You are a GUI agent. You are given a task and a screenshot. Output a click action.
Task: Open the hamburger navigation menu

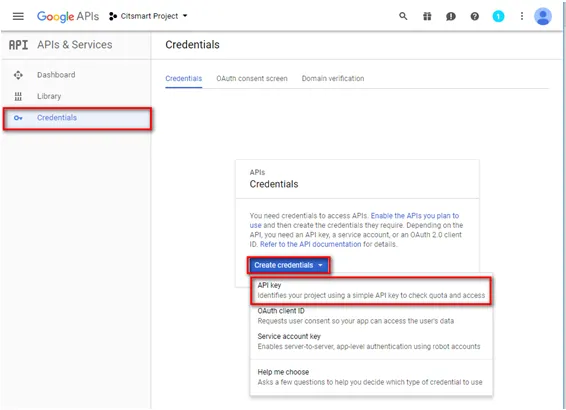click(18, 16)
